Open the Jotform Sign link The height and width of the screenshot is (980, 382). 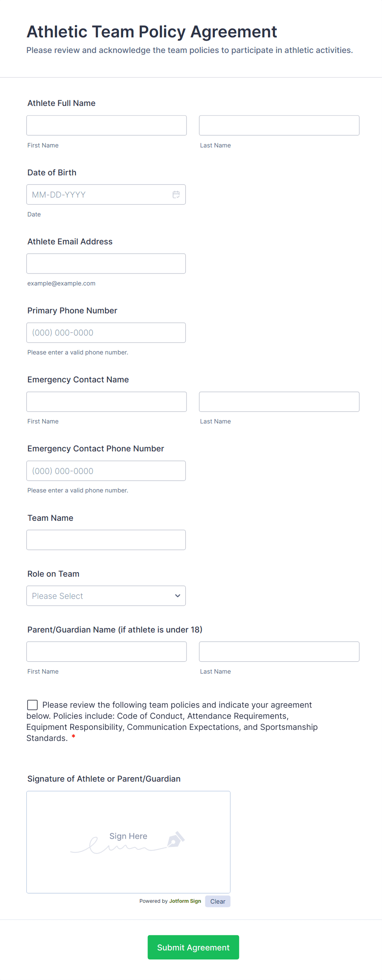(x=185, y=901)
